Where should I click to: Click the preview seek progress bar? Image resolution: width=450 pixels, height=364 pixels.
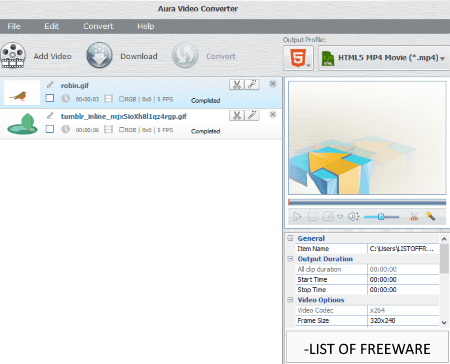367,202
